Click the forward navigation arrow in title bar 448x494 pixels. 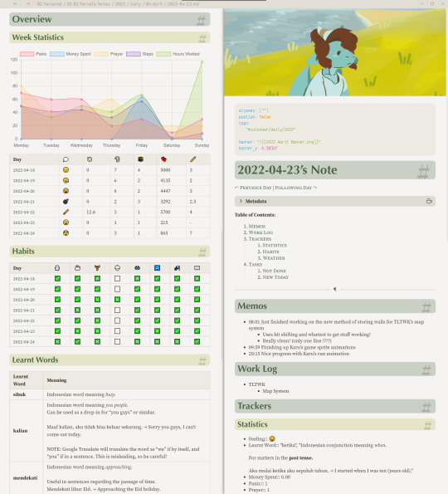coord(28,4)
